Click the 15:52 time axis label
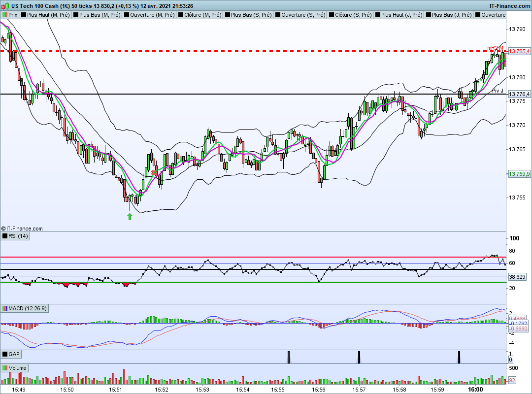Screen dimensions: 532x394 (162, 390)
